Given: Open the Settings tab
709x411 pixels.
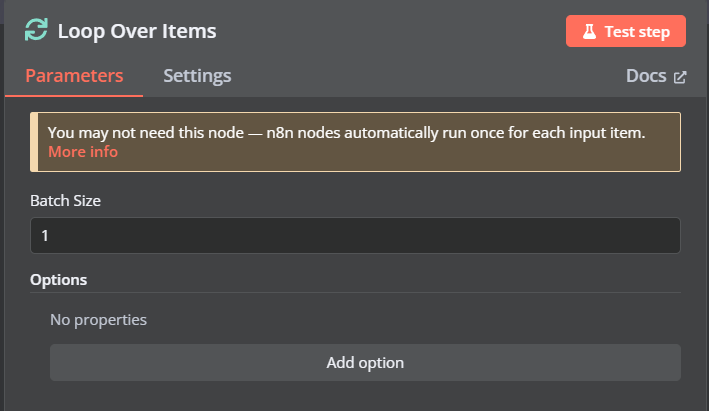Looking at the screenshot, I should 197,76.
